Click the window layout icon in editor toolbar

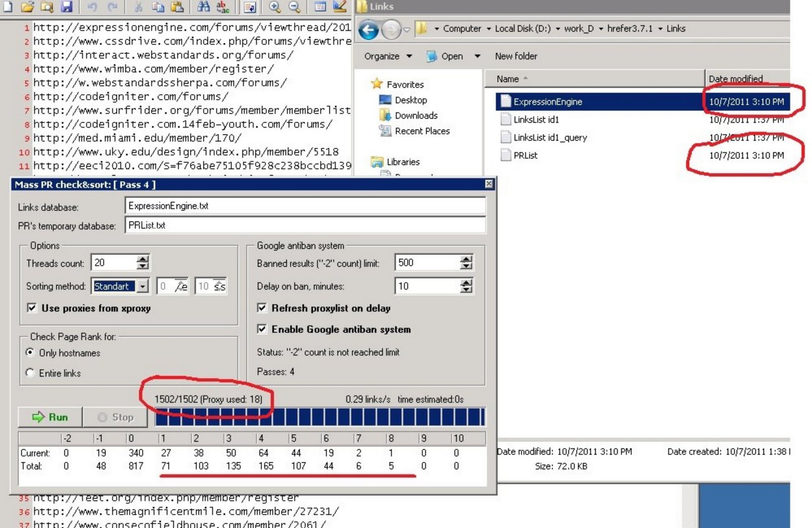pos(320,7)
